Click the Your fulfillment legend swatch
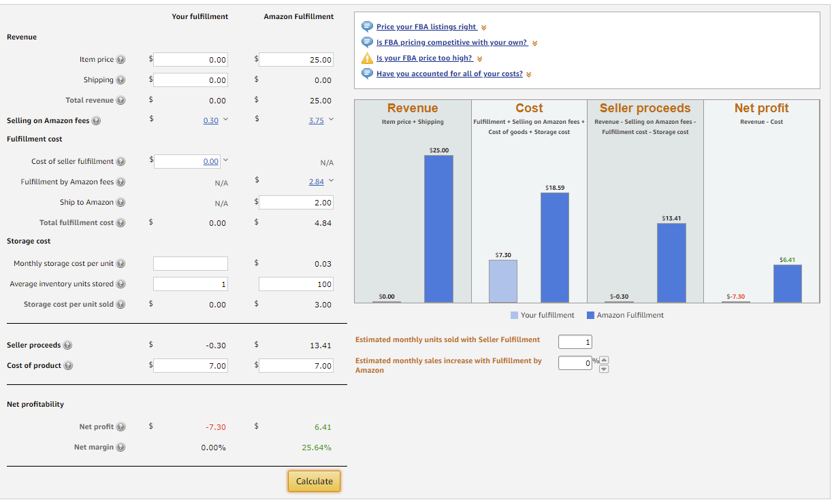 514,315
